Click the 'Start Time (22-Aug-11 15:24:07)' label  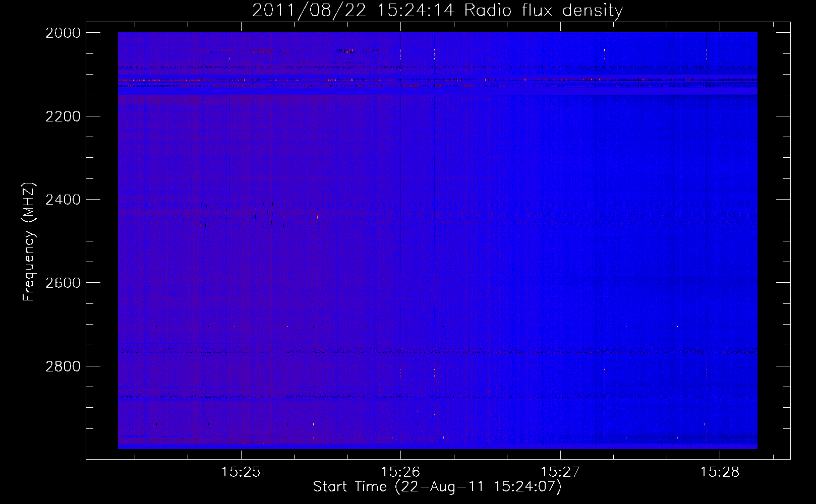point(437,487)
